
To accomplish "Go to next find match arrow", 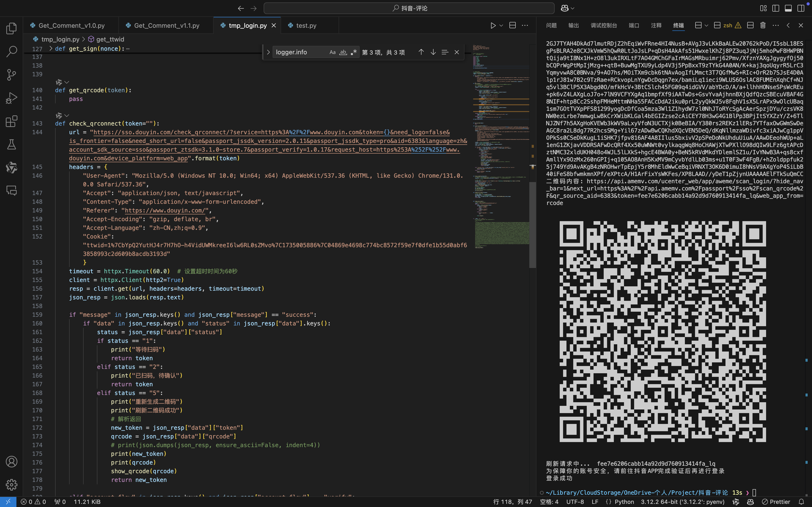I will tap(433, 52).
